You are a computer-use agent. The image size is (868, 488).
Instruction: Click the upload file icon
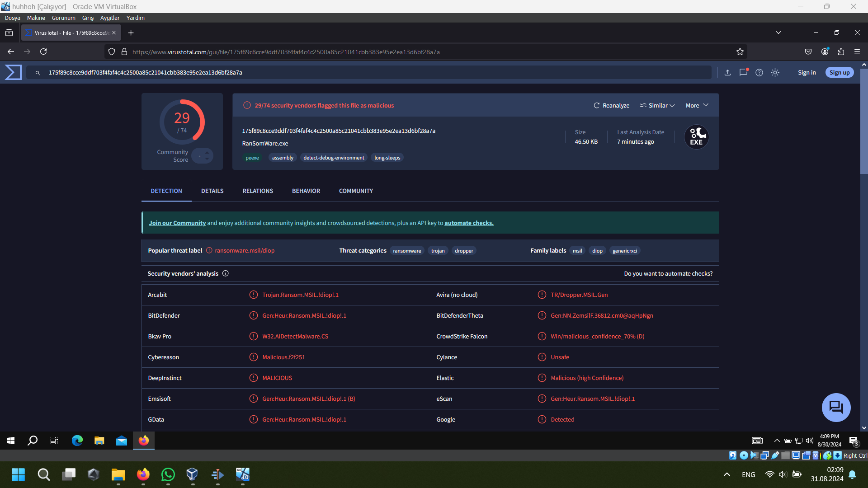tap(727, 72)
